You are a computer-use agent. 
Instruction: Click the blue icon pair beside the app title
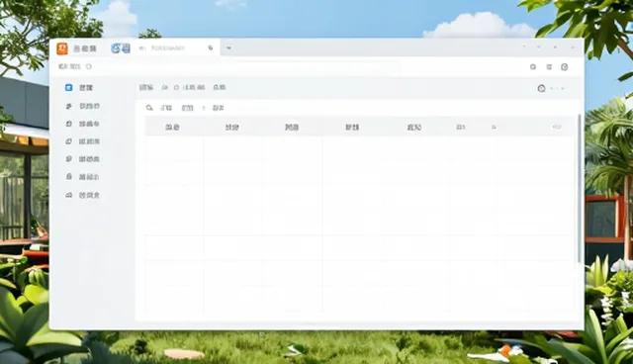(x=121, y=48)
